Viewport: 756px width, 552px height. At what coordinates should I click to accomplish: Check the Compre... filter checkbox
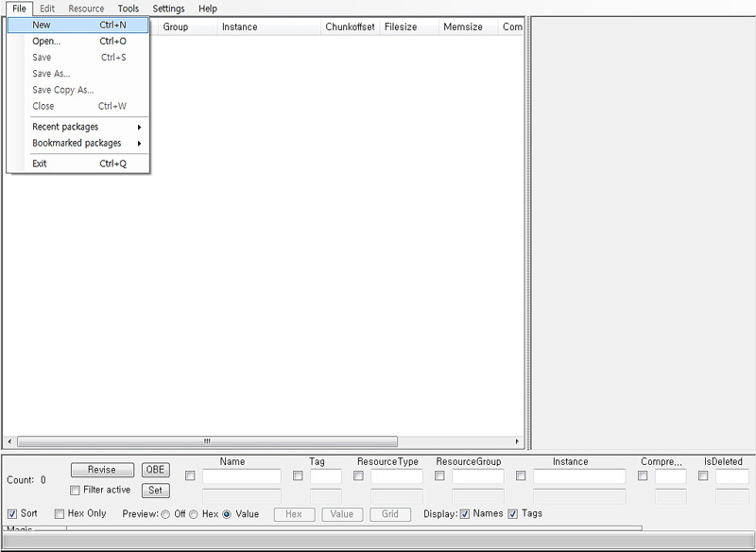coord(643,476)
